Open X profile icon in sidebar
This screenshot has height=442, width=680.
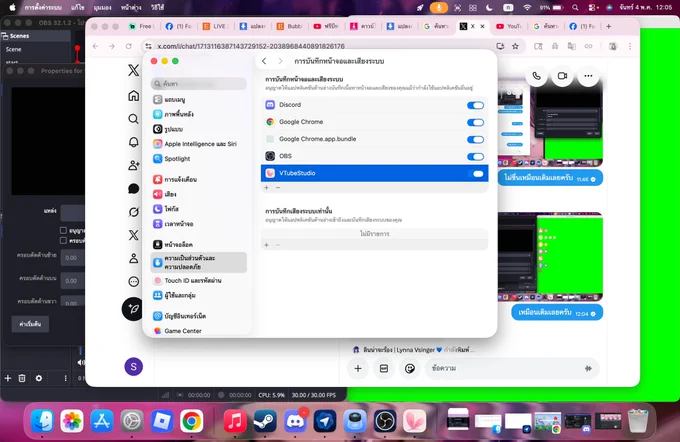pyautogui.click(x=134, y=258)
